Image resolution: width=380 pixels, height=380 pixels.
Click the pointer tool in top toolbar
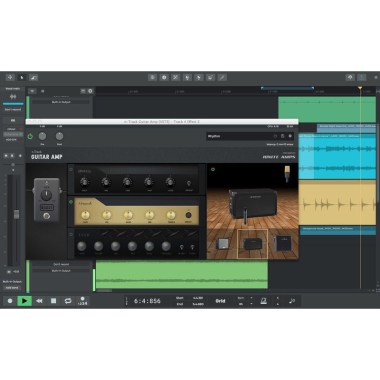click(22, 77)
